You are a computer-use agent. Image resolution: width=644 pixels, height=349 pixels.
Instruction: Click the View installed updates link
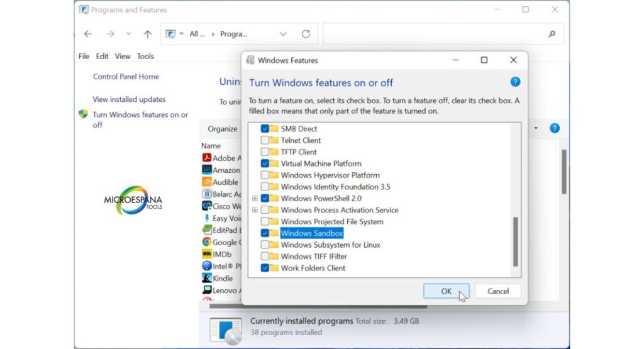click(129, 99)
